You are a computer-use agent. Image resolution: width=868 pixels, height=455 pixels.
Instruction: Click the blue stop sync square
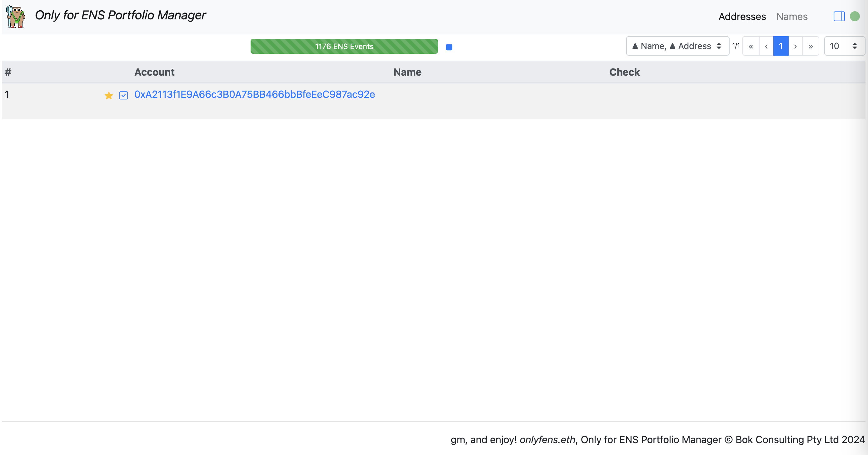449,47
